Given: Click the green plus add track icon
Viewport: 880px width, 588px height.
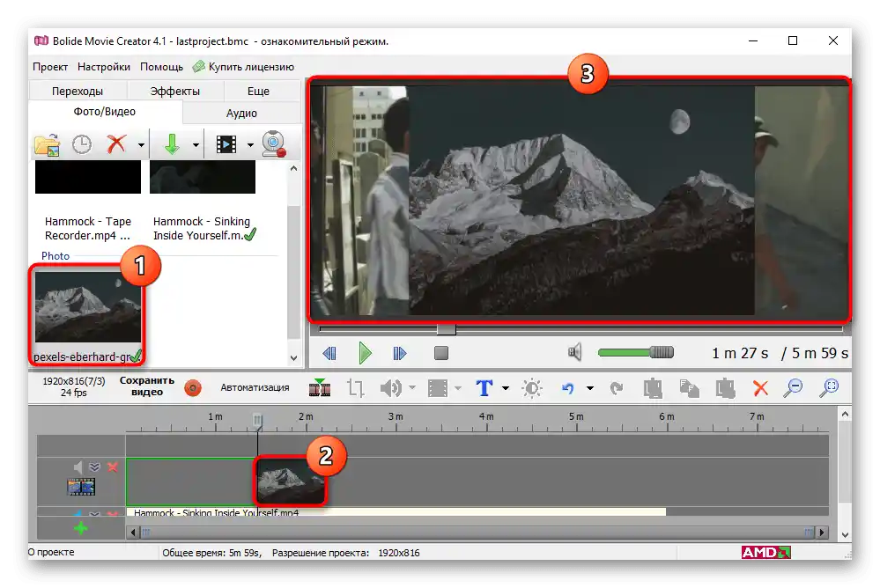Looking at the screenshot, I should [x=81, y=528].
